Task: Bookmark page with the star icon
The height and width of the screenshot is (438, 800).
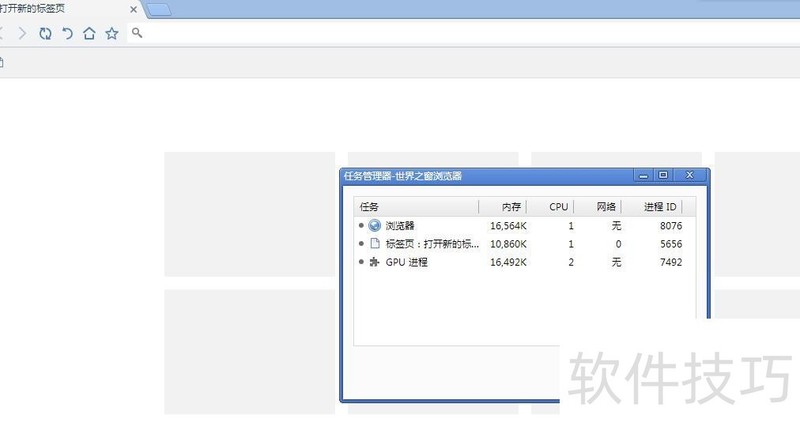Action: tap(112, 33)
